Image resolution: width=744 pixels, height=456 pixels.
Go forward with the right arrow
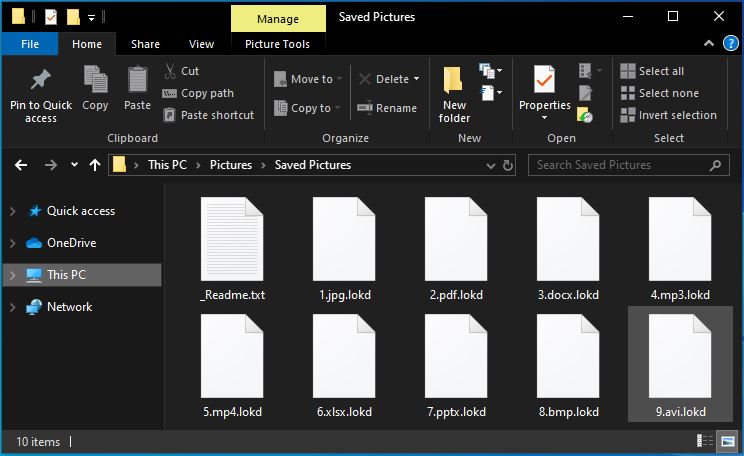50,165
